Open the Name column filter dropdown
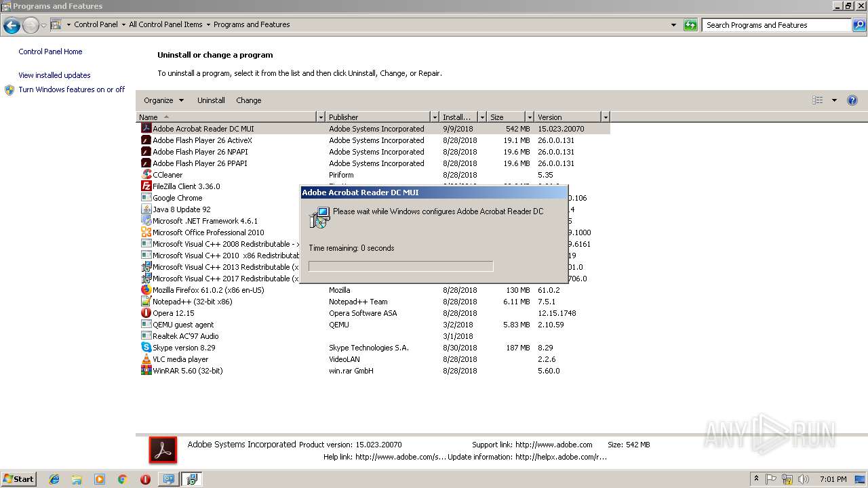This screenshot has height=488, width=868. pos(321,117)
